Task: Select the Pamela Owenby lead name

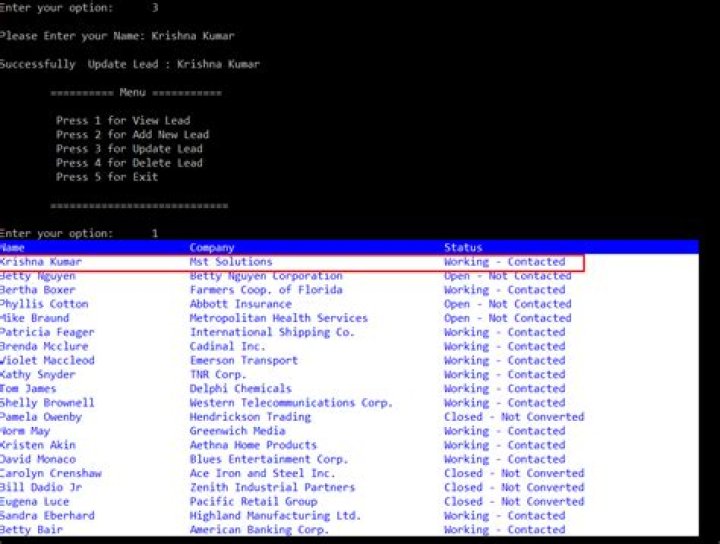Action: 40,417
